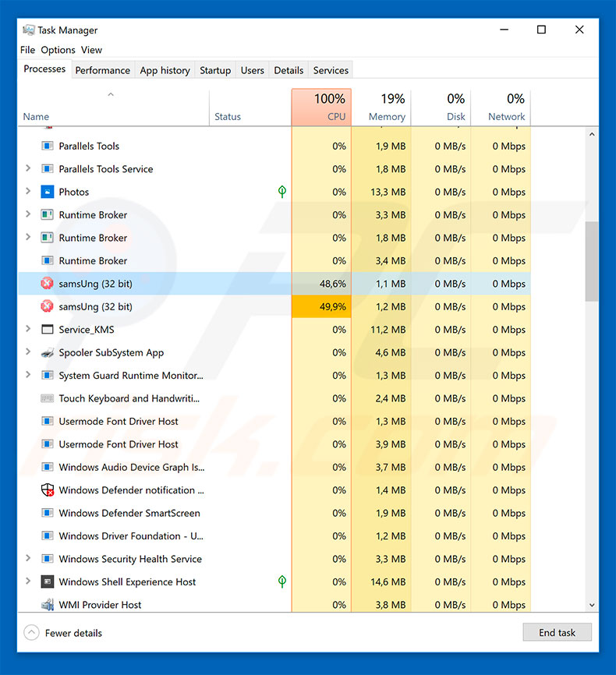Switch to the Users tab
616x675 pixels.
click(x=253, y=70)
